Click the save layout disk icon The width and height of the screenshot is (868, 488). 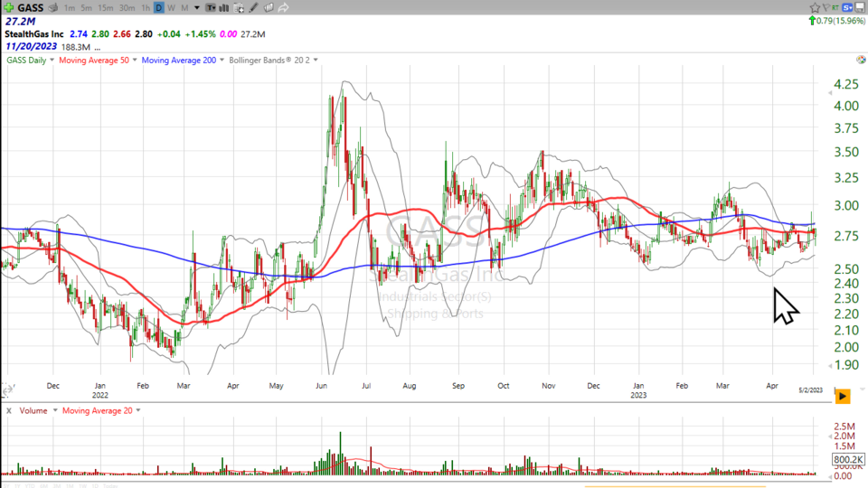[860, 7]
